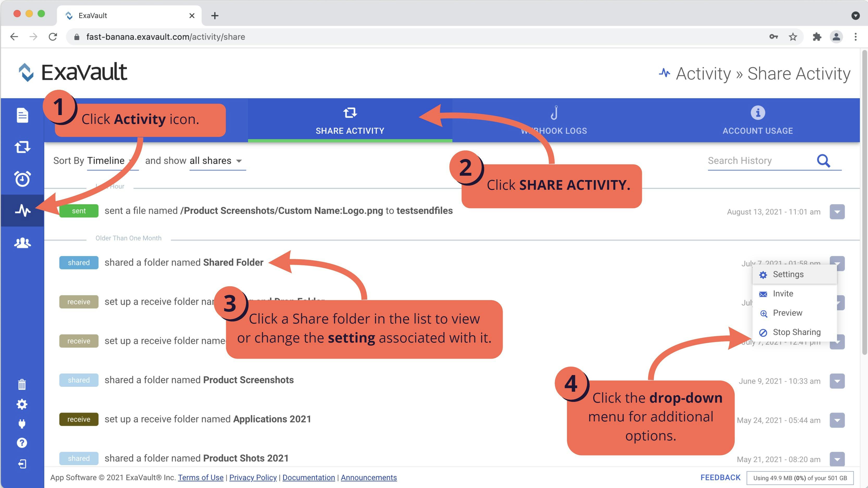Go back using browser back arrow

point(14,37)
